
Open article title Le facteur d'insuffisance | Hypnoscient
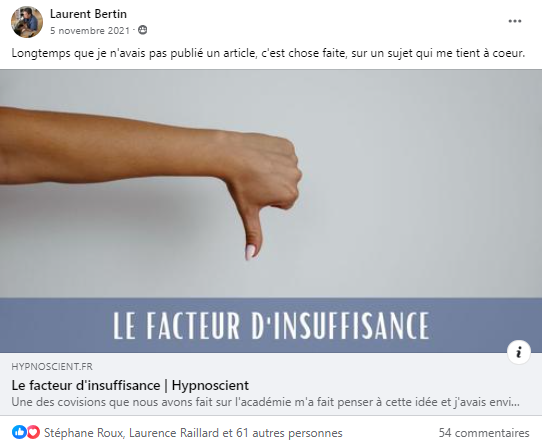(130, 385)
